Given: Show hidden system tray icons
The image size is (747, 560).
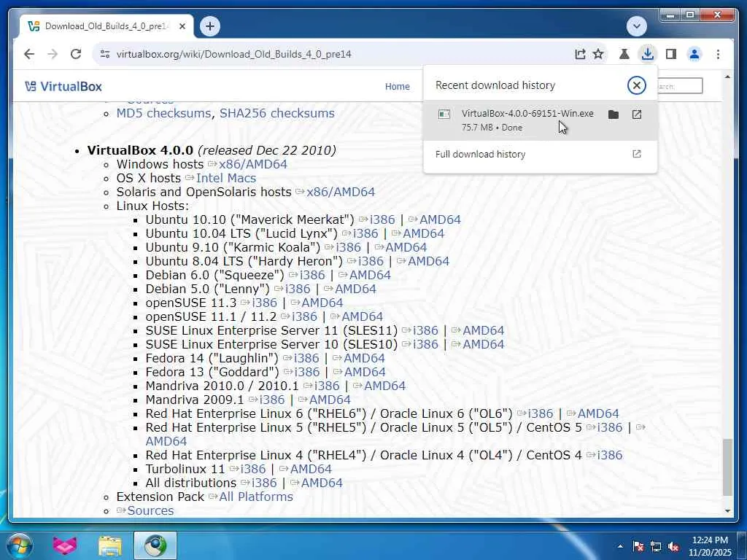Looking at the screenshot, I should 620,546.
